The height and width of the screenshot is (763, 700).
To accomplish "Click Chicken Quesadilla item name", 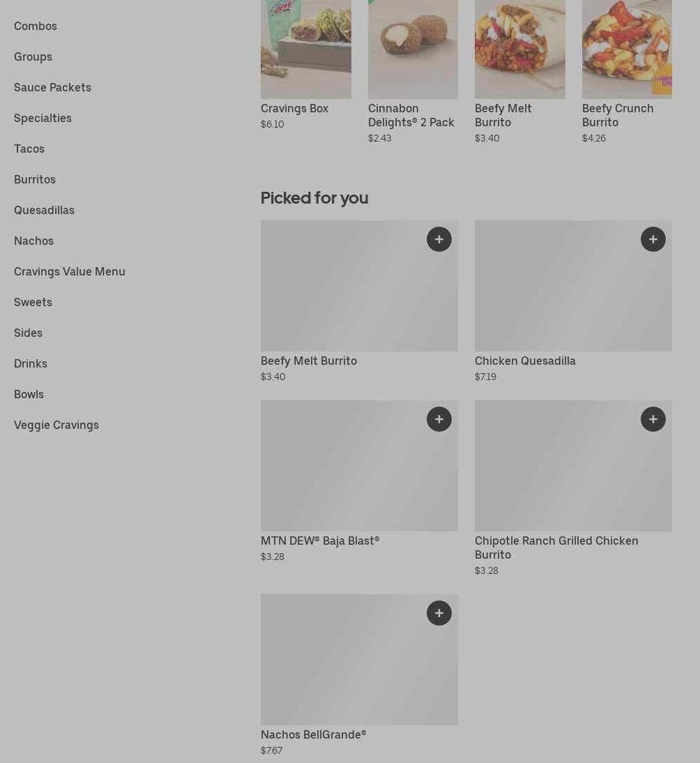I will click(525, 361).
